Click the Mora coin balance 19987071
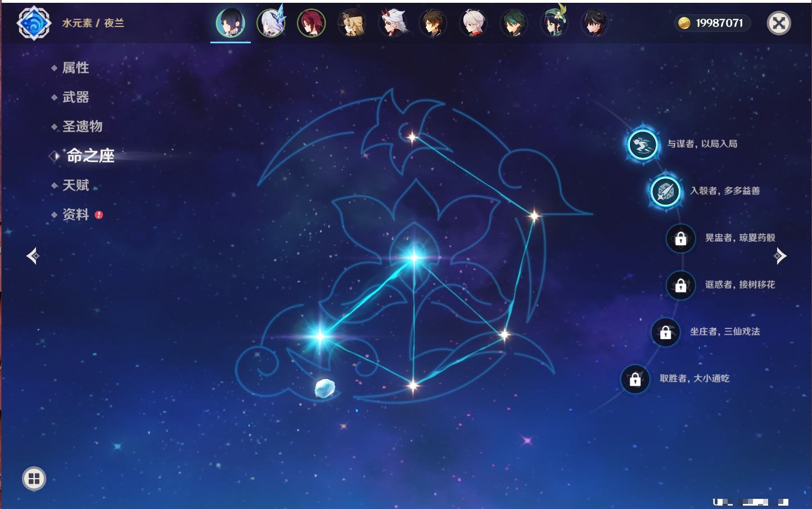This screenshot has height=509, width=812. (x=712, y=23)
